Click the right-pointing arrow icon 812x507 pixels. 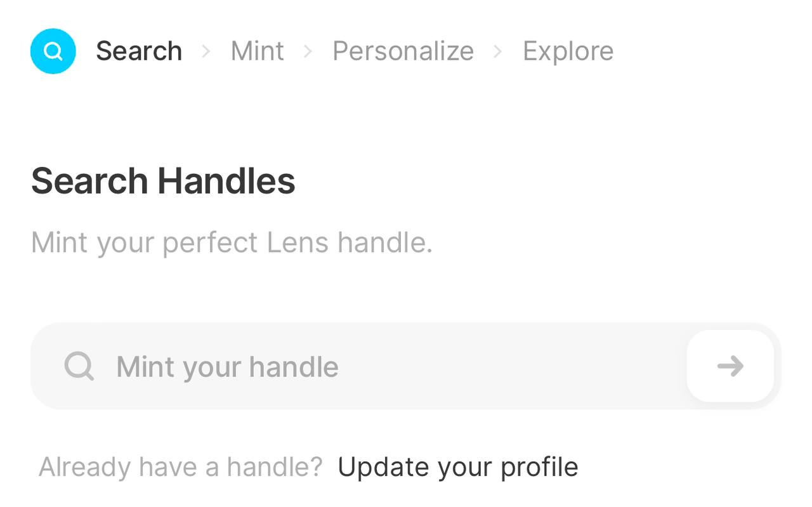point(730,366)
